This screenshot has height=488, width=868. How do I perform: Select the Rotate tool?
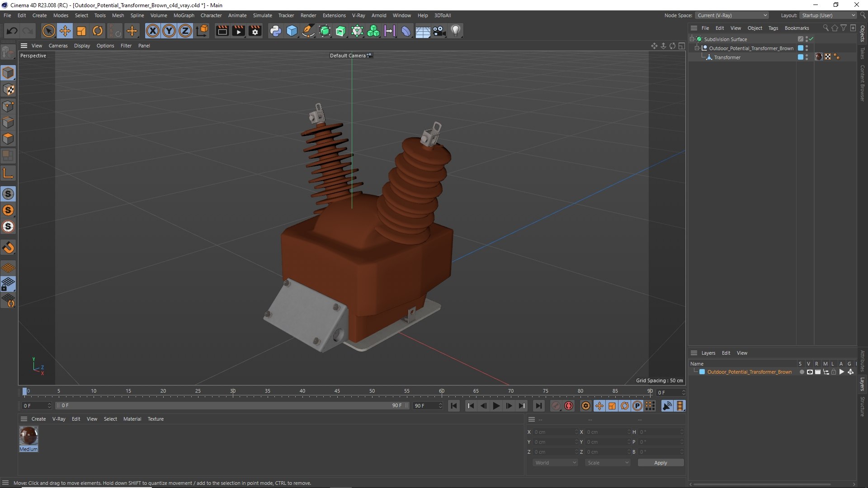pos(98,31)
